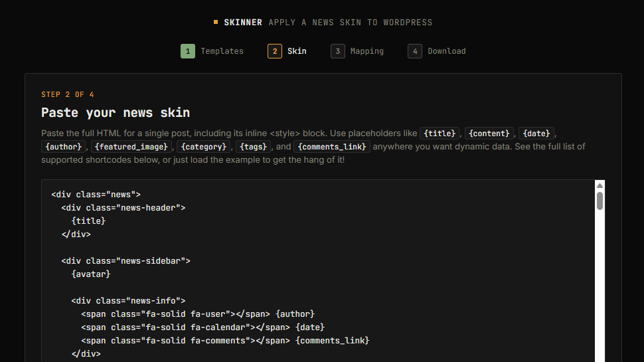
Task: Click the {tags} placeholder chip
Action: (x=254, y=147)
